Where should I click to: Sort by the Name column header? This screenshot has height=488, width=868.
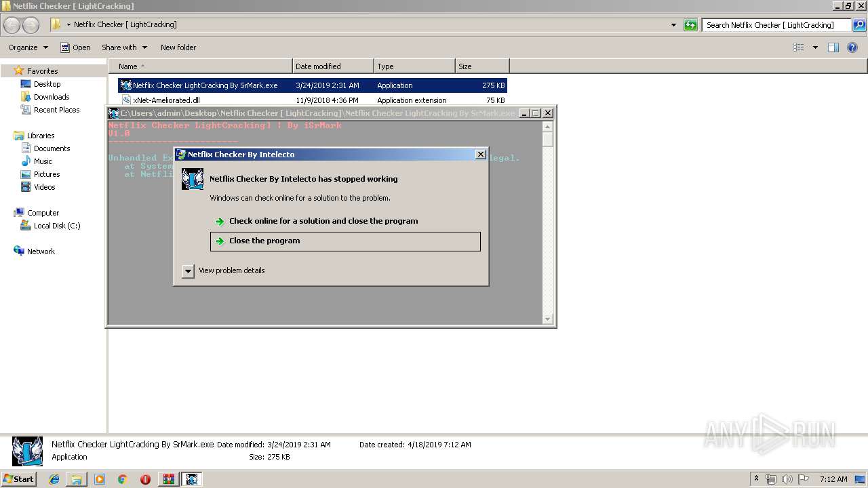pos(201,66)
